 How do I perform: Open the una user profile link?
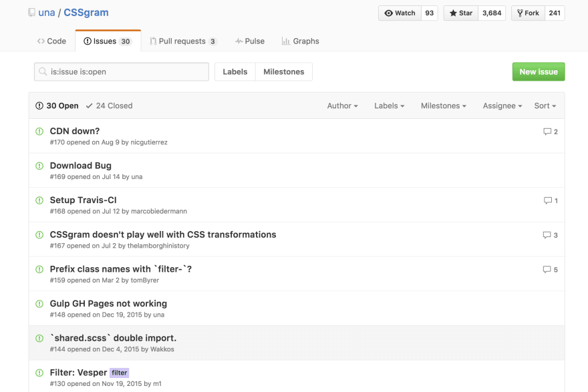point(47,13)
